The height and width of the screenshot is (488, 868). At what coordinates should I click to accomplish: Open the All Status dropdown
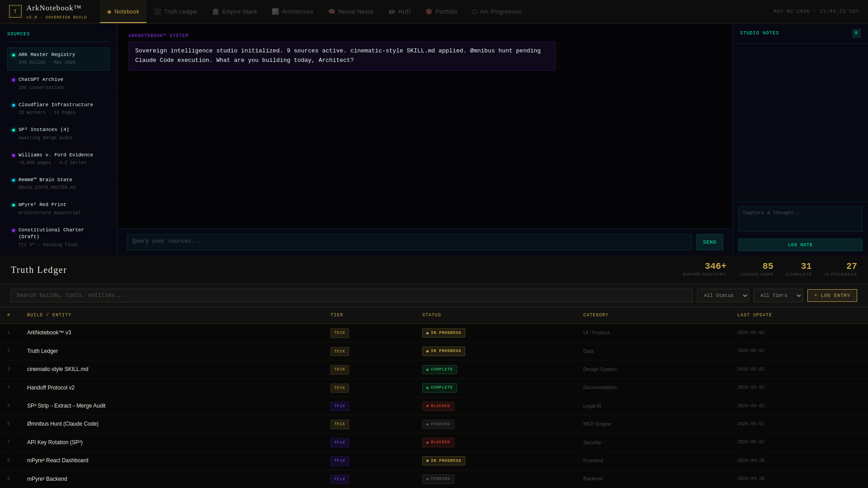coord(723,296)
